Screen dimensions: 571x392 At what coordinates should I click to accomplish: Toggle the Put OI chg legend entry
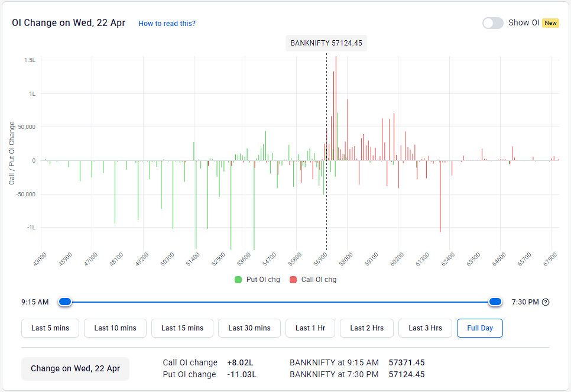coord(257,279)
